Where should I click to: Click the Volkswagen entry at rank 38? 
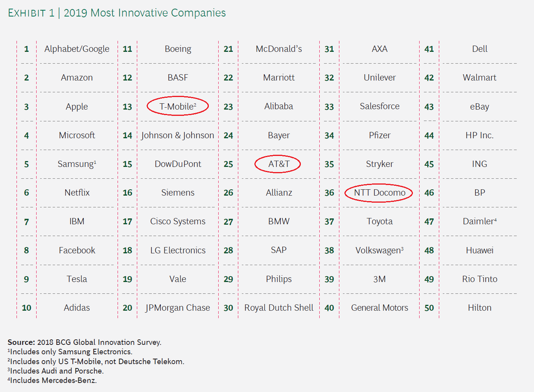379,251
